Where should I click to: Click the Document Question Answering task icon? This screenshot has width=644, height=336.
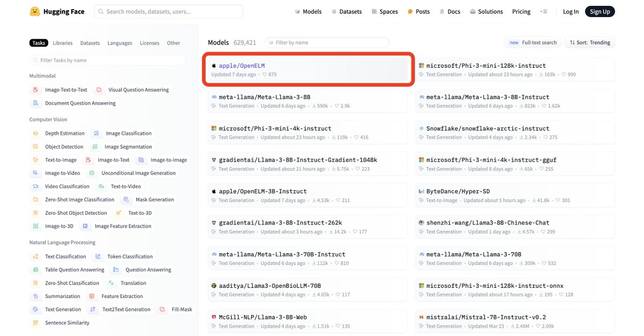click(35, 103)
